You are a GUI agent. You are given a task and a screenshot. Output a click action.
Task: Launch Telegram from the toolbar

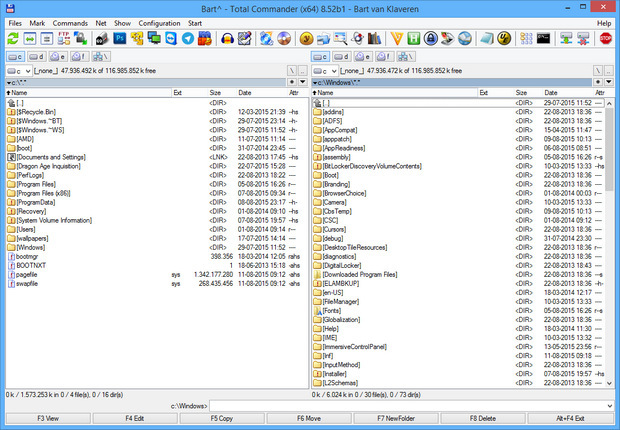click(188, 39)
